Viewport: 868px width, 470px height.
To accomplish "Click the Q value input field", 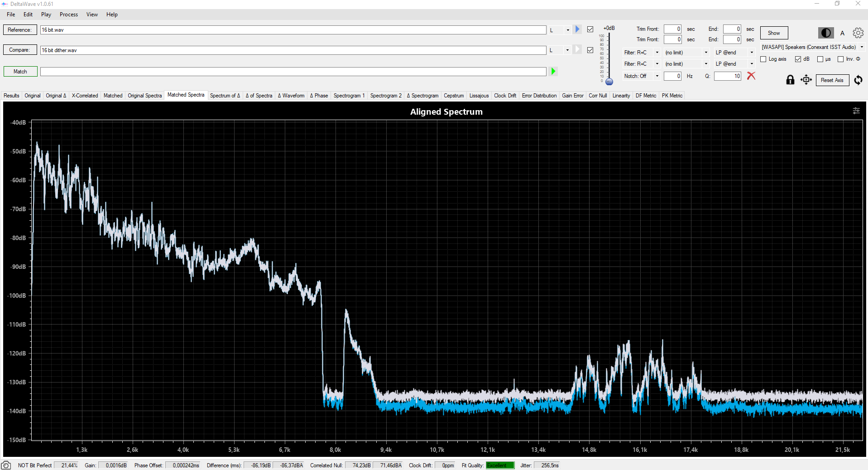I will [x=727, y=76].
